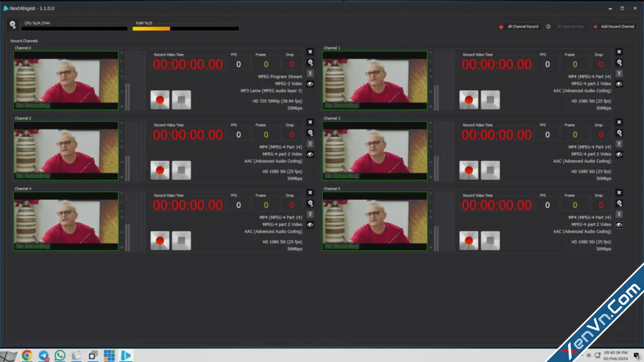Toggle Channel 3 preview eye icon
Viewport: 644px width, 362px height.
[619, 155]
